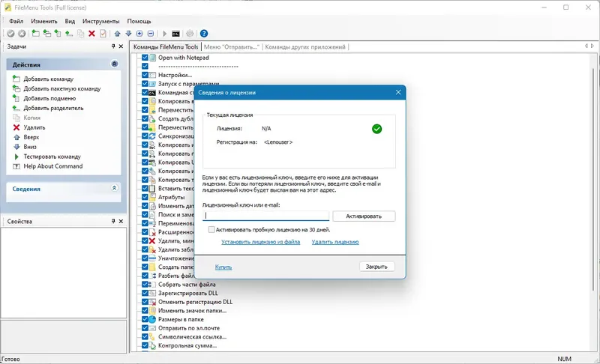Open the Помощь menu

click(x=139, y=21)
